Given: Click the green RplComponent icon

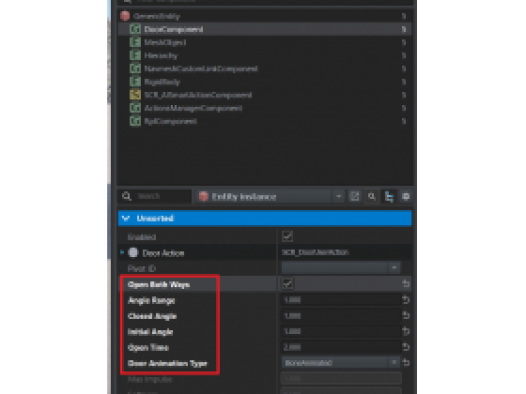Looking at the screenshot, I should [x=135, y=121].
